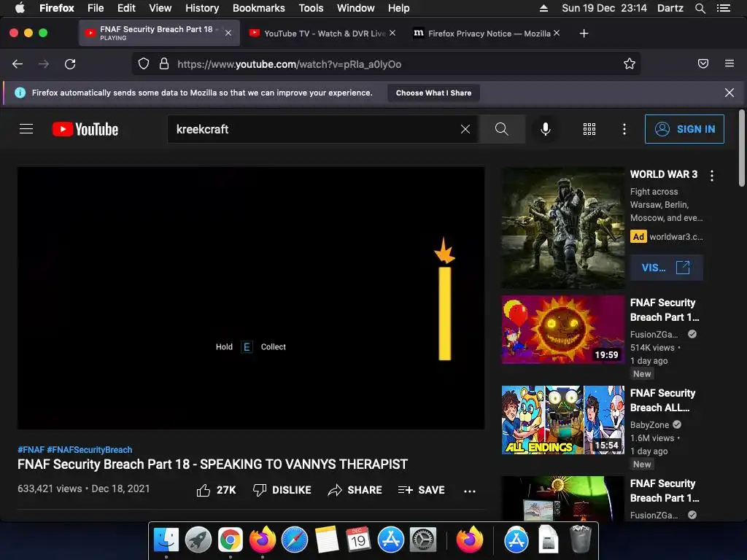The height and width of the screenshot is (560, 747).
Task: Open Finder from the Dock
Action: click(166, 540)
